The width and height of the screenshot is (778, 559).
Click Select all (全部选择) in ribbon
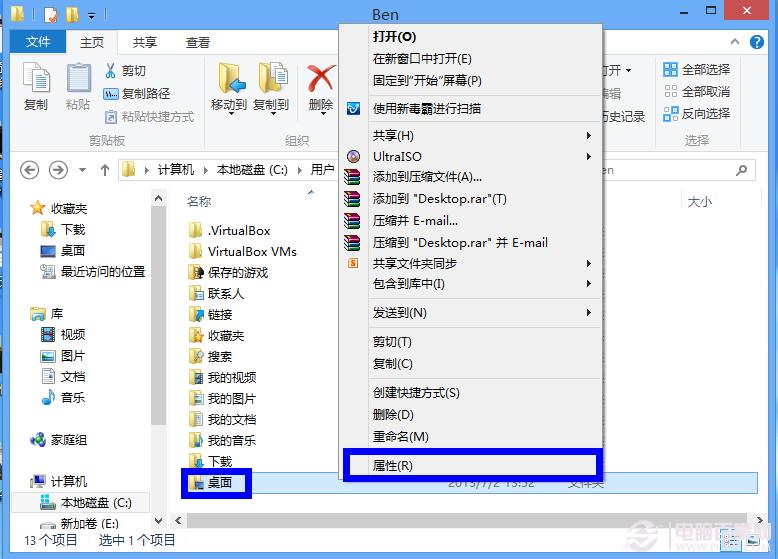point(697,69)
